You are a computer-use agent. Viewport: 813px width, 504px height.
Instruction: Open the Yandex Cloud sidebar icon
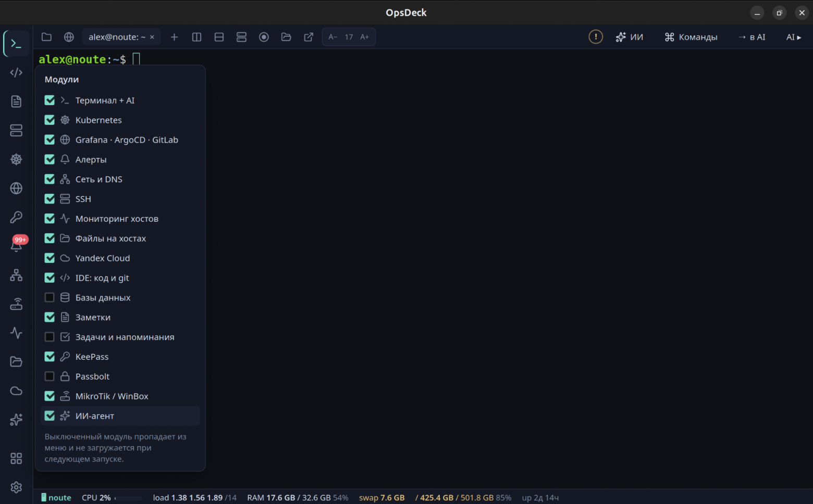[16, 390]
